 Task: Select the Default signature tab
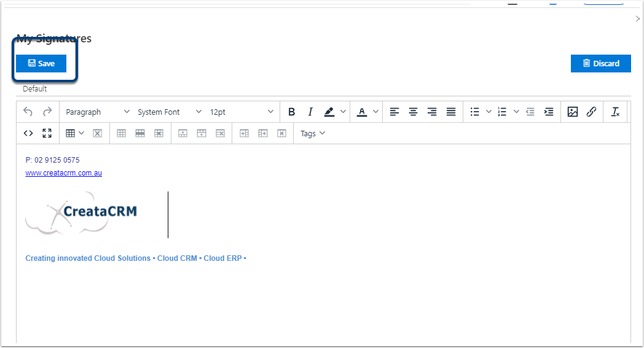pos(35,88)
